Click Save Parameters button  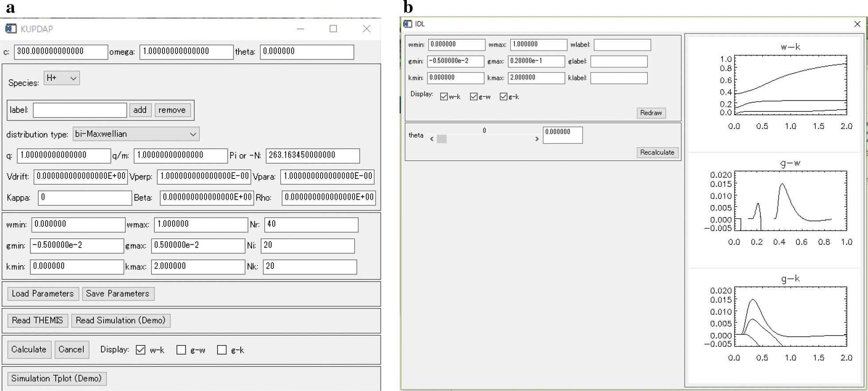(118, 294)
